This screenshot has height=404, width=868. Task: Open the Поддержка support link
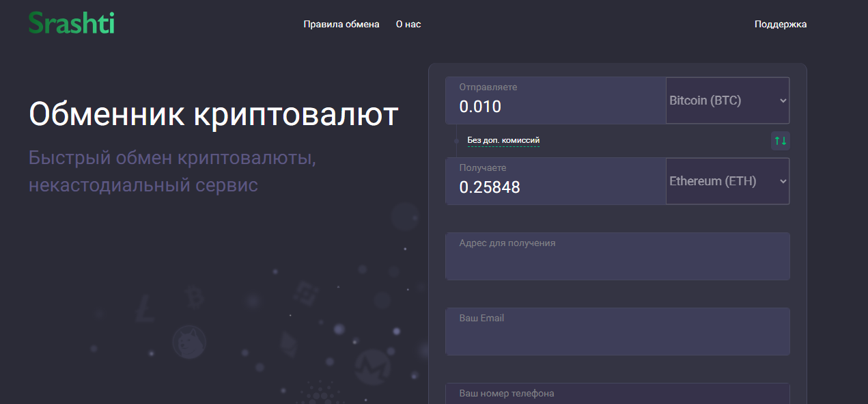click(x=780, y=24)
